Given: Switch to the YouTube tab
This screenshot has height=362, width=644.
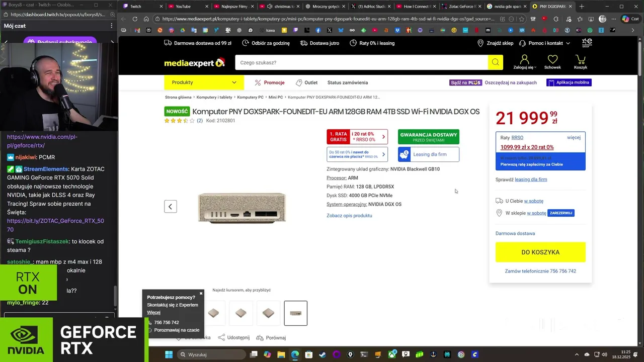Looking at the screenshot, I should tap(188, 7).
